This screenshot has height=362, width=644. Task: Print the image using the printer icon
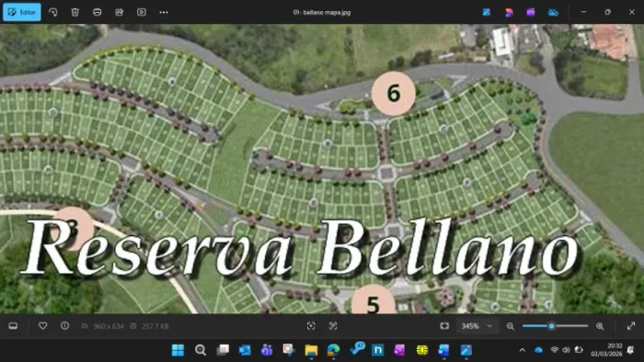pyautogui.click(x=98, y=12)
